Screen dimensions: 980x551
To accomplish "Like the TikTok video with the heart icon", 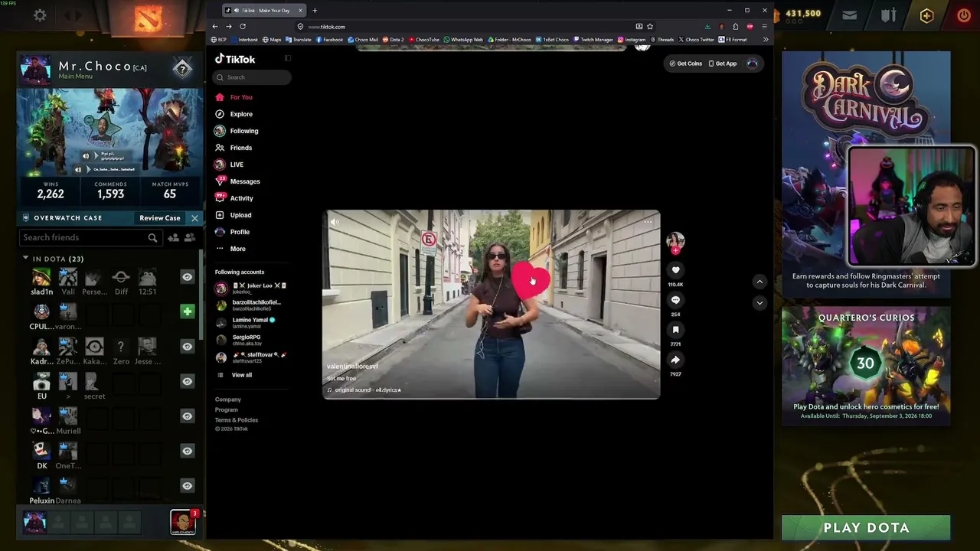I will 675,269.
